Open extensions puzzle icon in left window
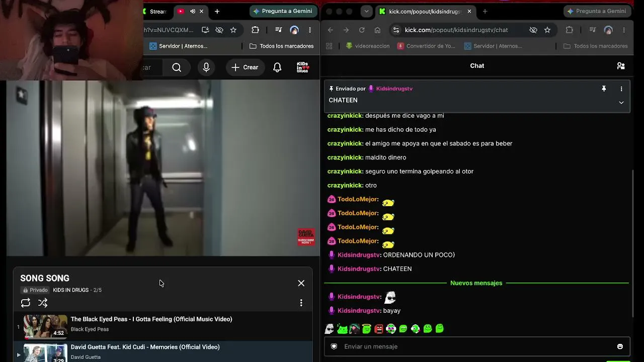 click(255, 30)
